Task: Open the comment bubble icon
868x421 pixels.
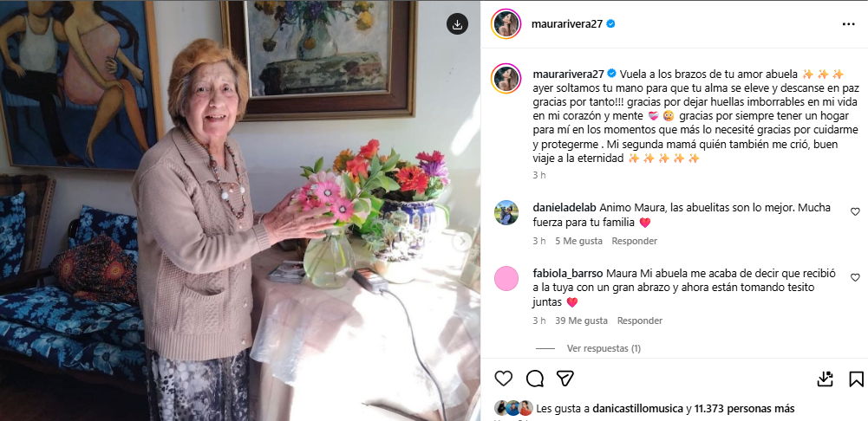Action: pyautogui.click(x=535, y=379)
